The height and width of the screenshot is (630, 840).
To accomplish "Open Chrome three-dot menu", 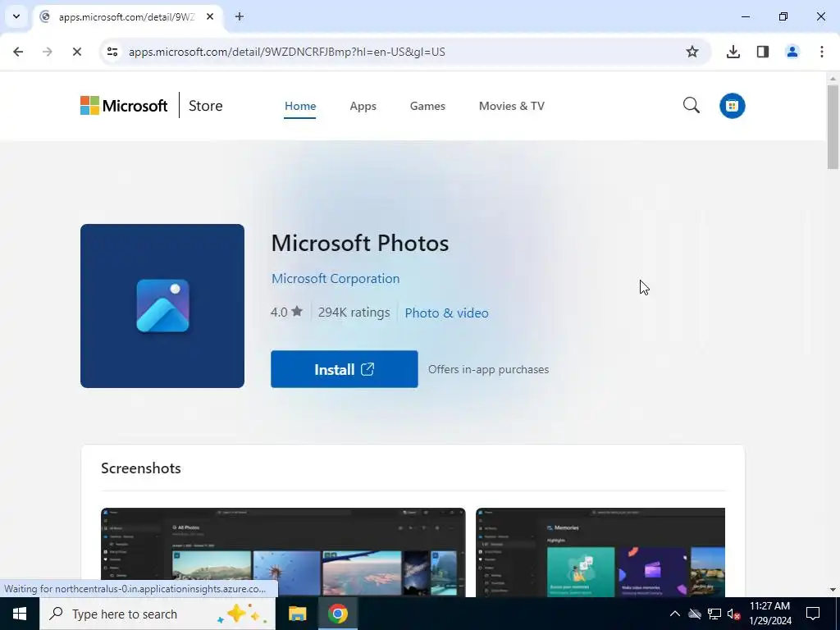I will tap(821, 52).
